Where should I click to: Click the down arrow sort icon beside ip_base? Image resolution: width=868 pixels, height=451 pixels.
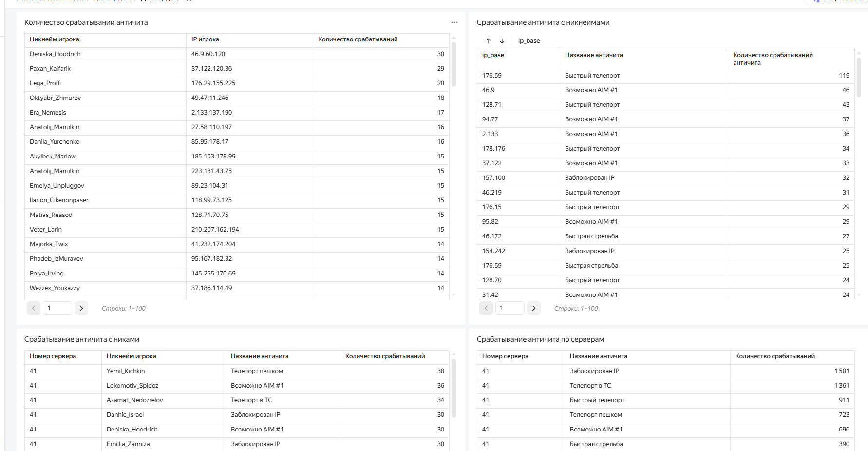(x=502, y=41)
